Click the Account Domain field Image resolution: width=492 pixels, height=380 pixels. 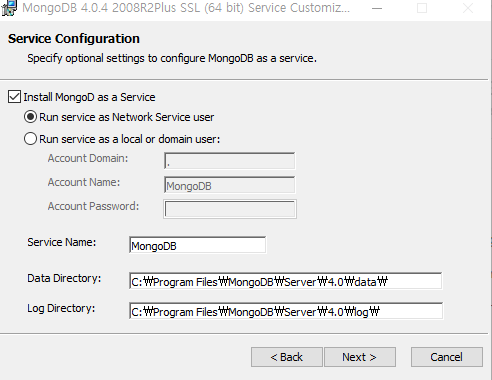click(229, 161)
